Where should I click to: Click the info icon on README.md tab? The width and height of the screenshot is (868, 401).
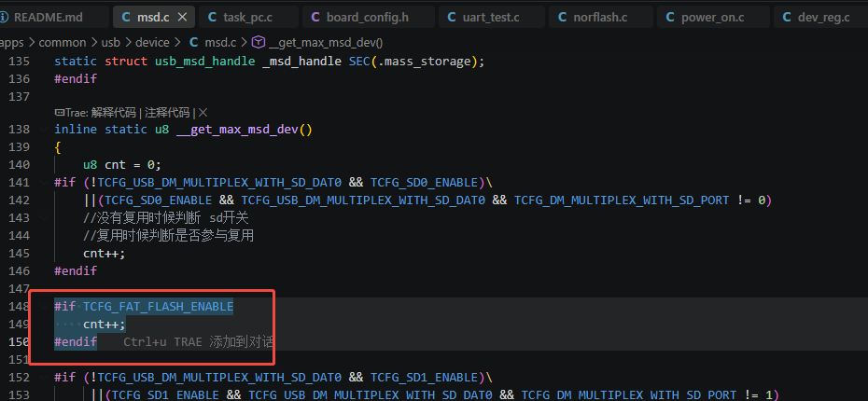(x=5, y=17)
